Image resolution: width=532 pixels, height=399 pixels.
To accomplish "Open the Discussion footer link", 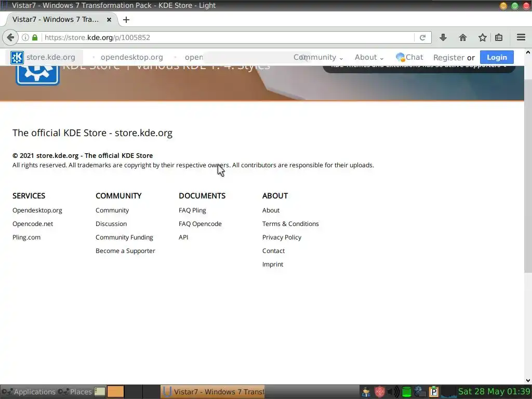I will click(x=111, y=224).
